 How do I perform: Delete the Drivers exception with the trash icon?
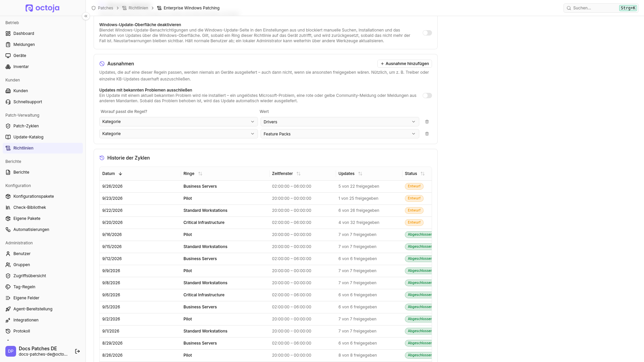[x=427, y=122]
